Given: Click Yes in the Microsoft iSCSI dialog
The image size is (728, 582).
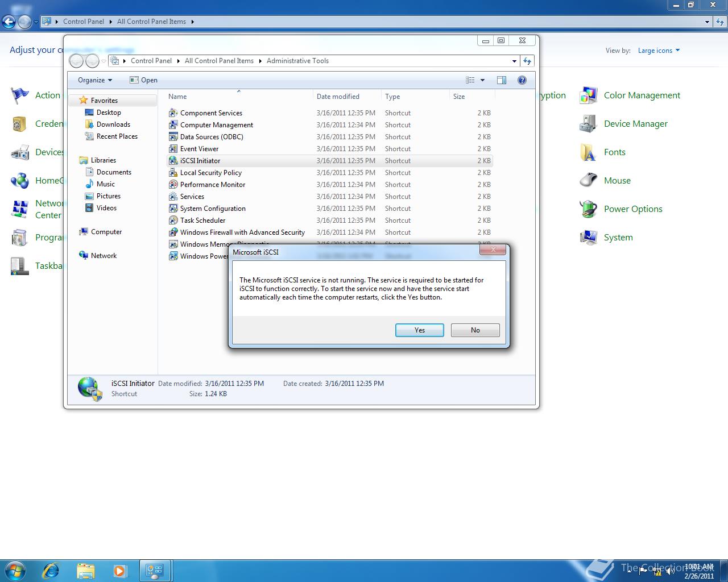Looking at the screenshot, I should coord(420,330).
